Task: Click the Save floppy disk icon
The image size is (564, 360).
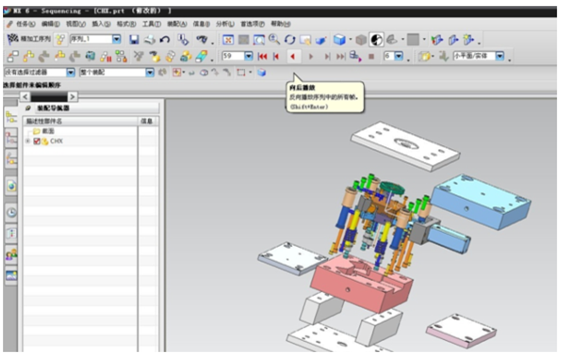Action: 134,39
